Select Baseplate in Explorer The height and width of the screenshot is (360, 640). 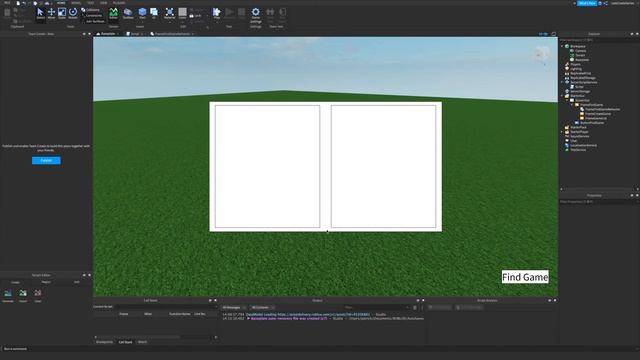pos(582,60)
